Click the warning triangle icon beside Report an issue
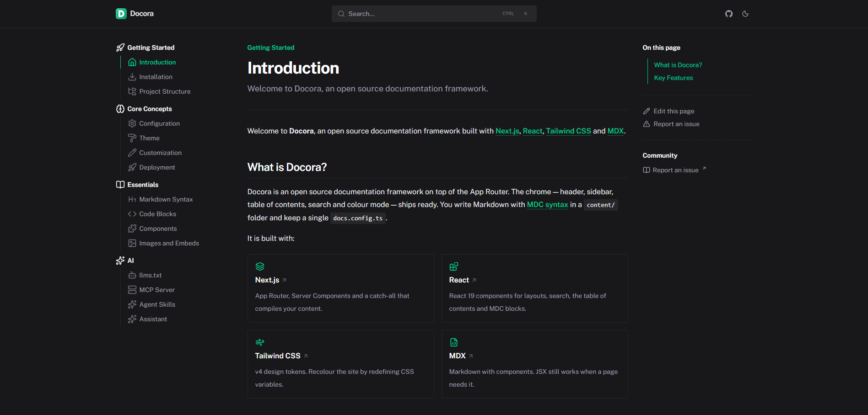 (647, 124)
